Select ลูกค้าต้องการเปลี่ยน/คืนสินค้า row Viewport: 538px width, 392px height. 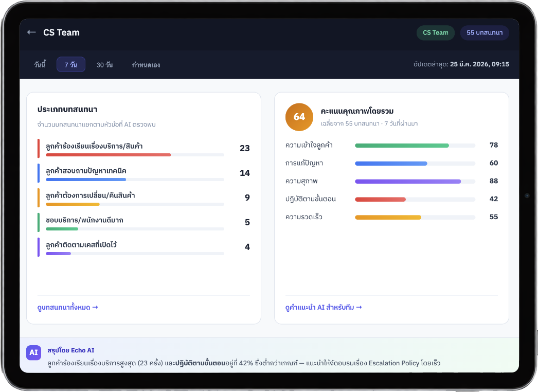[x=143, y=198]
